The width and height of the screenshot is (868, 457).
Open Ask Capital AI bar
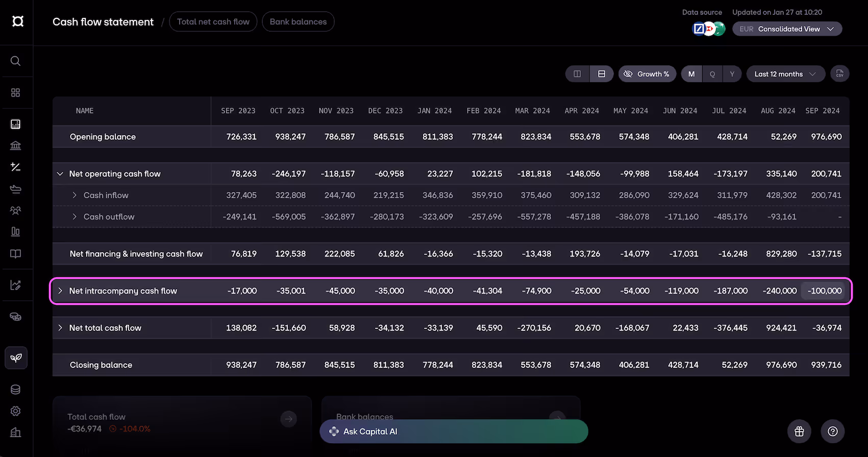[454, 431]
